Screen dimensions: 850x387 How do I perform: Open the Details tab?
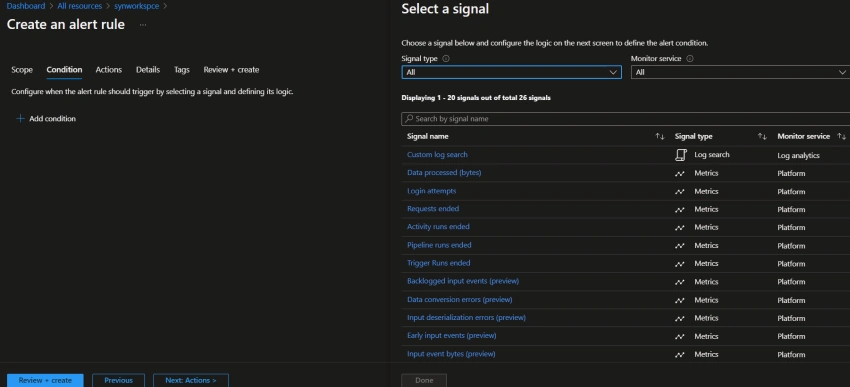(148, 70)
